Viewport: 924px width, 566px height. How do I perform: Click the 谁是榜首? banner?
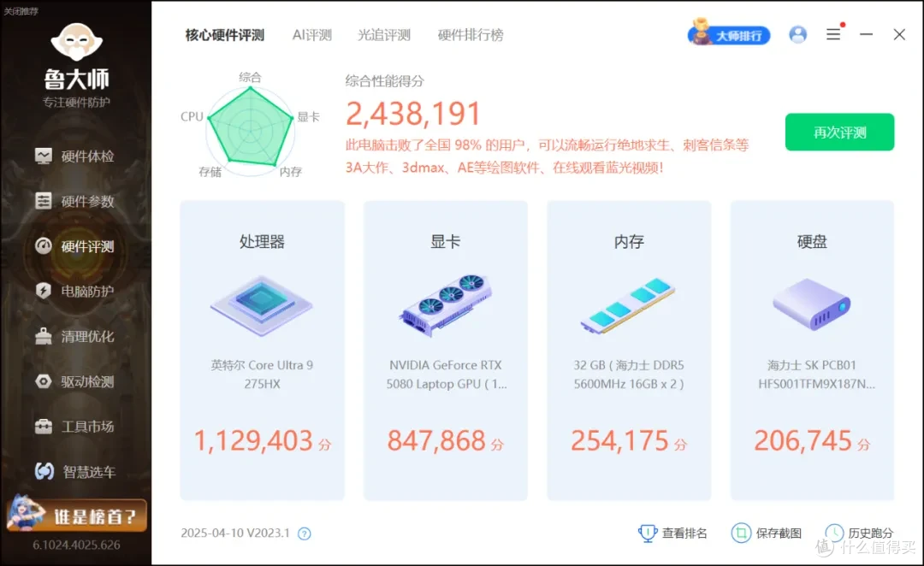(x=76, y=516)
